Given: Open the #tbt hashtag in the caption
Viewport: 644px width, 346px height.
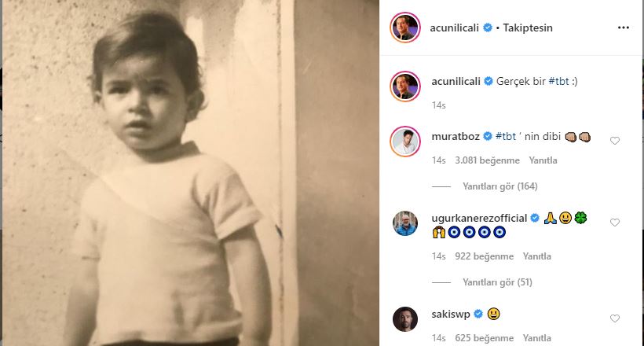Looking at the screenshot, I should pos(558,81).
